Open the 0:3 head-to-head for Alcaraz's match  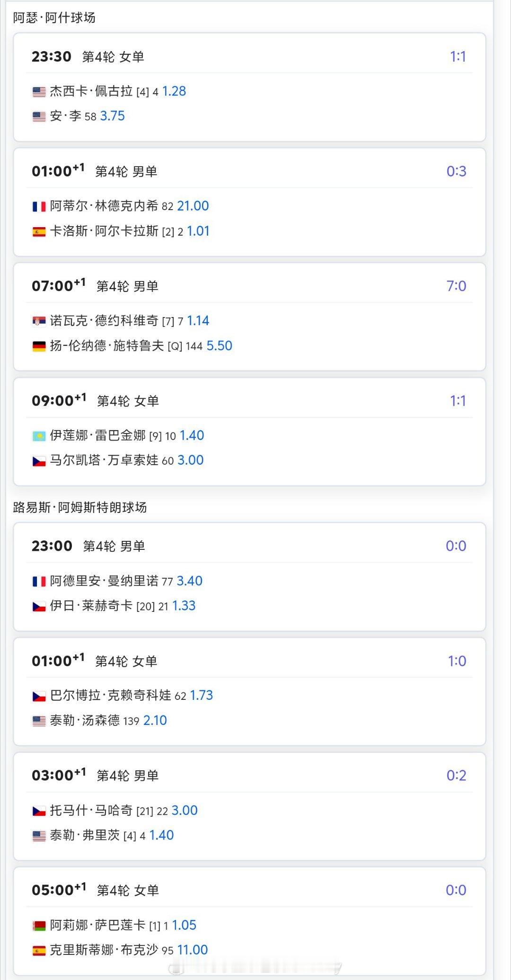(456, 171)
